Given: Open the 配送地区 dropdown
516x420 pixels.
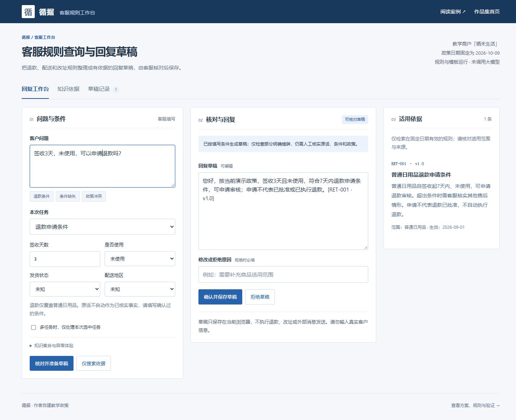Looking at the screenshot, I should (x=140, y=289).
